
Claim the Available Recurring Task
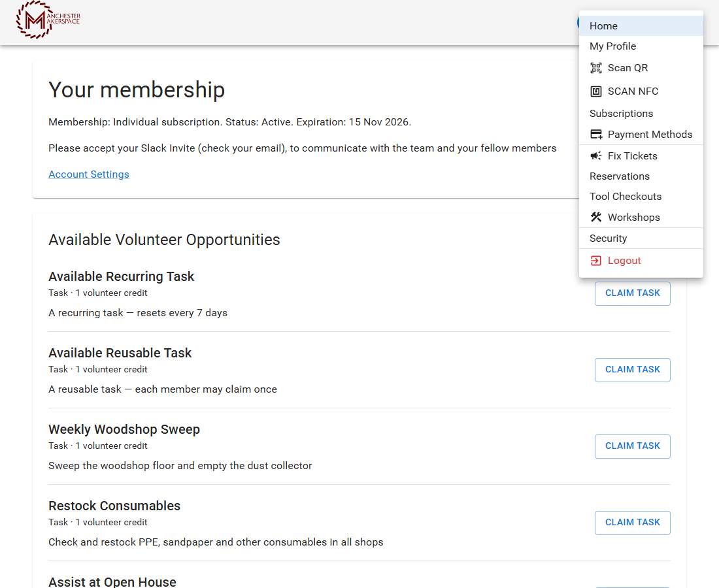(632, 293)
